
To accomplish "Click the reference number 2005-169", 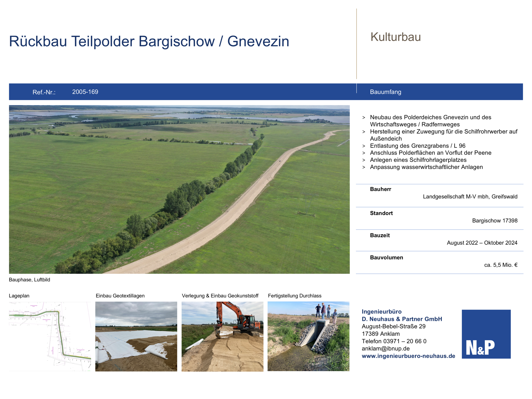I will point(85,92).
